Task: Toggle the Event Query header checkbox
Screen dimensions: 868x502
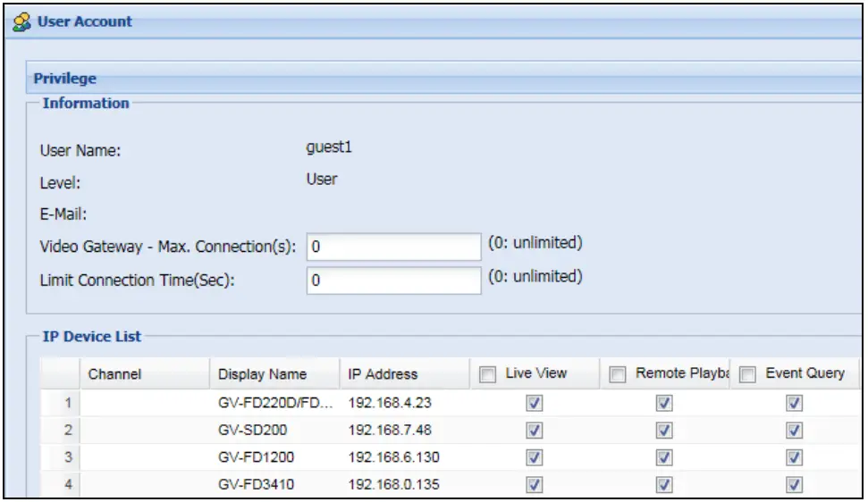Action: [x=747, y=374]
